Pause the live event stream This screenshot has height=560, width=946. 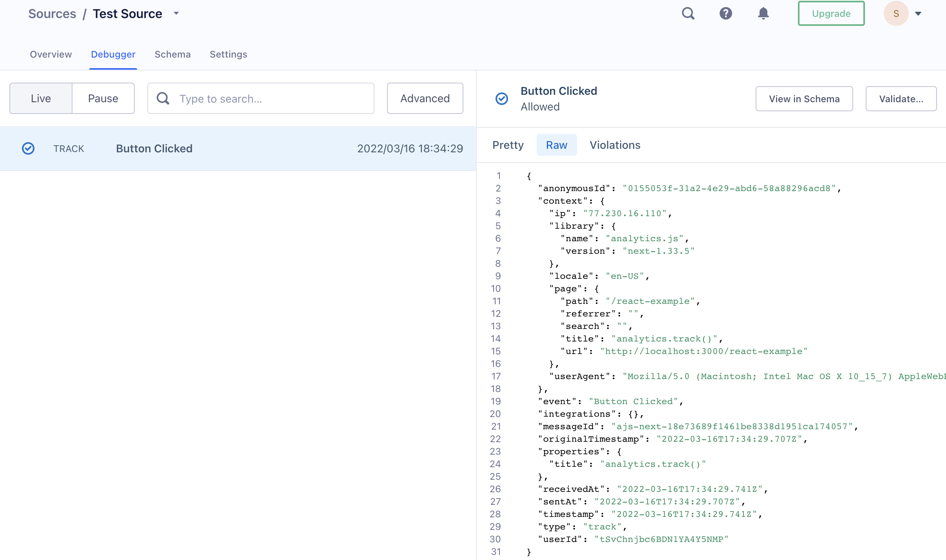pyautogui.click(x=103, y=98)
